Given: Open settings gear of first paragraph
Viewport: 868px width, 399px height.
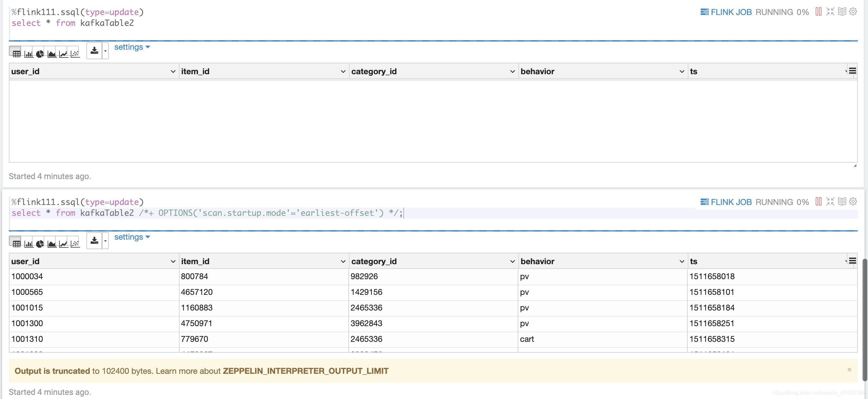Looking at the screenshot, I should pos(853,12).
